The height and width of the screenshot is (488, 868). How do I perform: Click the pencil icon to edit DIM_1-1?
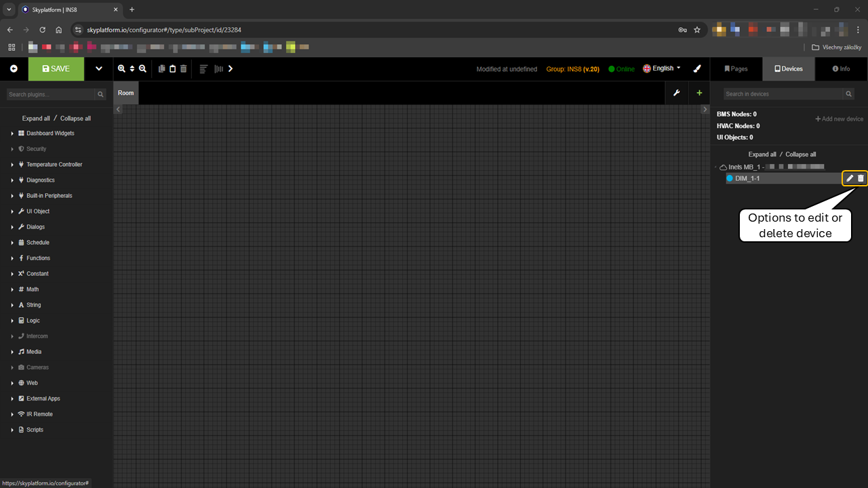(850, 178)
